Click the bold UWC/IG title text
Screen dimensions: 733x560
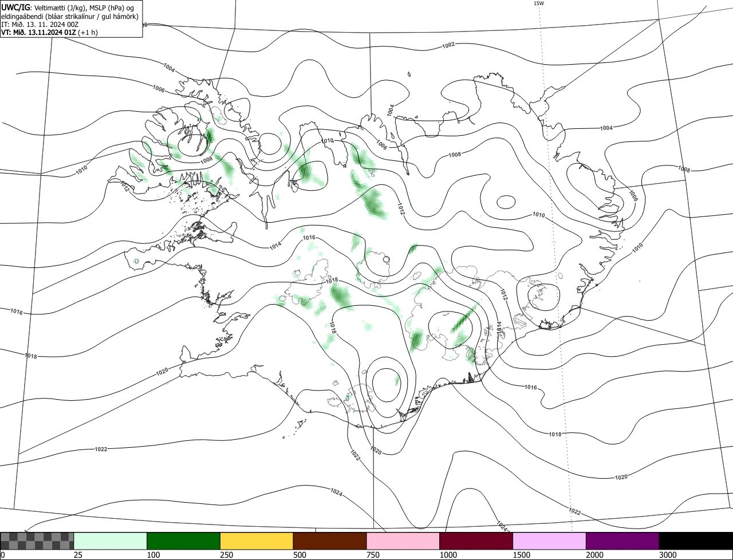[15, 7]
